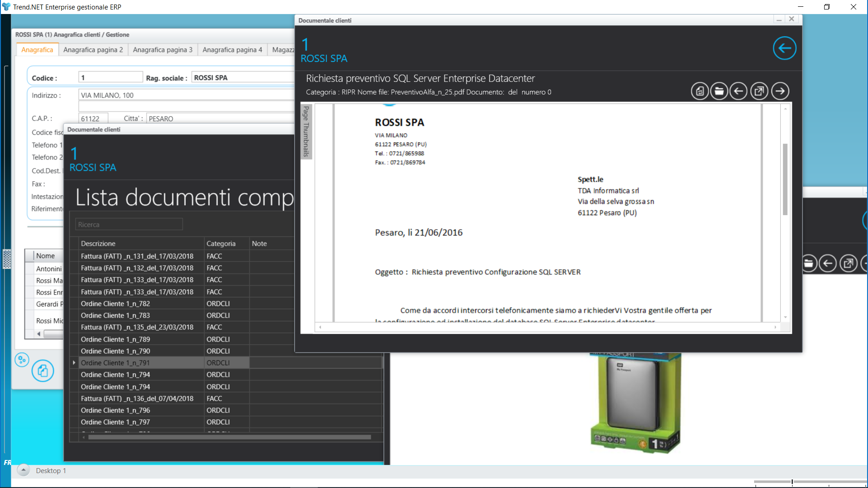Switch to Anagrafica pagina 2 tab
Viewport: 868px width, 488px height.
(x=93, y=50)
